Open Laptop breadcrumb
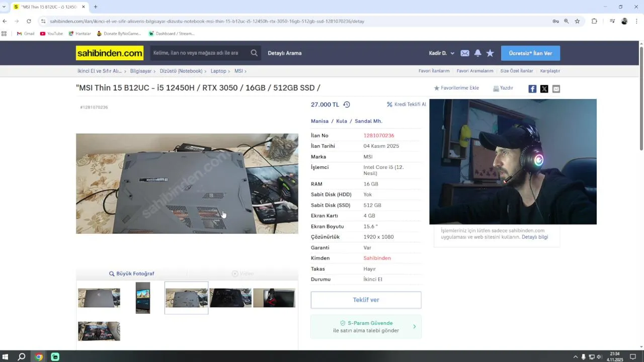644x362 pixels. tap(218, 71)
